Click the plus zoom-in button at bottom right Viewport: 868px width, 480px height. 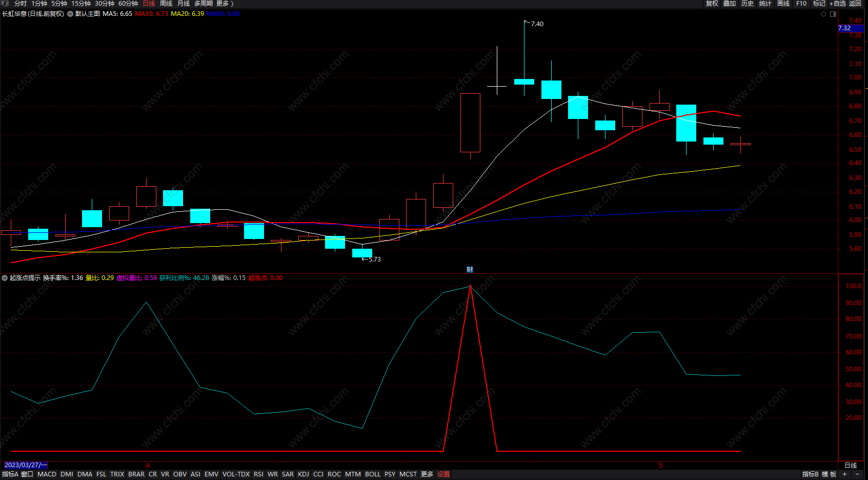844,474
